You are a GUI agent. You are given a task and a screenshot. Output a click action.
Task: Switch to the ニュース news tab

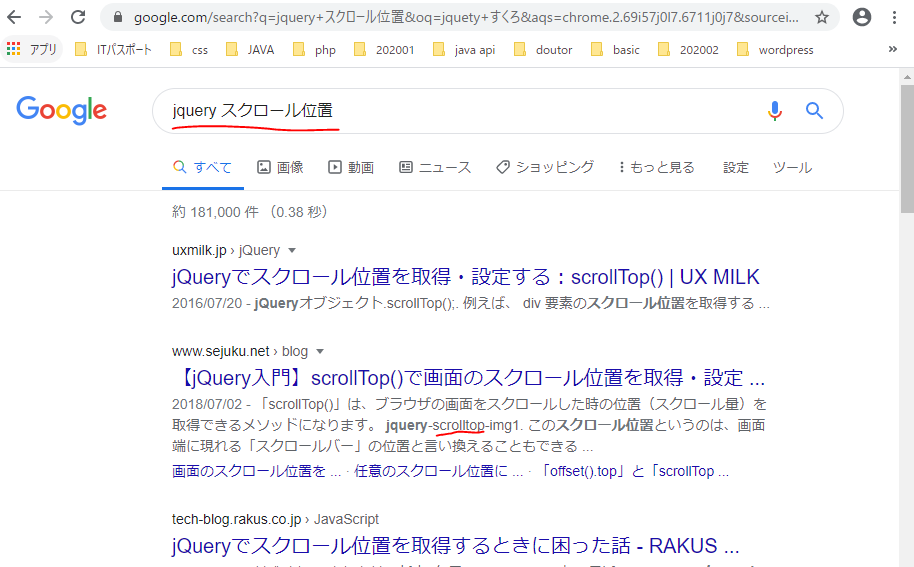click(x=435, y=168)
